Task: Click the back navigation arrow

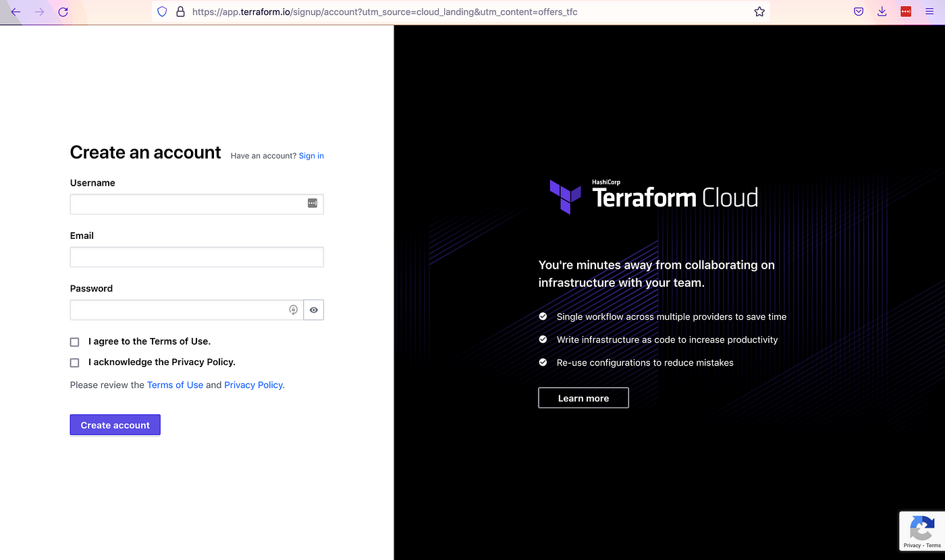Action: click(16, 11)
